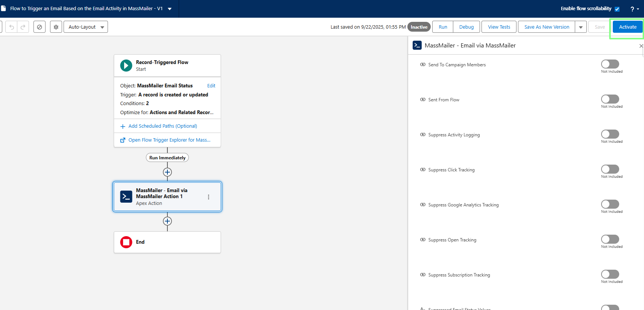The height and width of the screenshot is (310, 644).
Task: Click the external link icon for Trigger Explorer
Action: point(123,140)
